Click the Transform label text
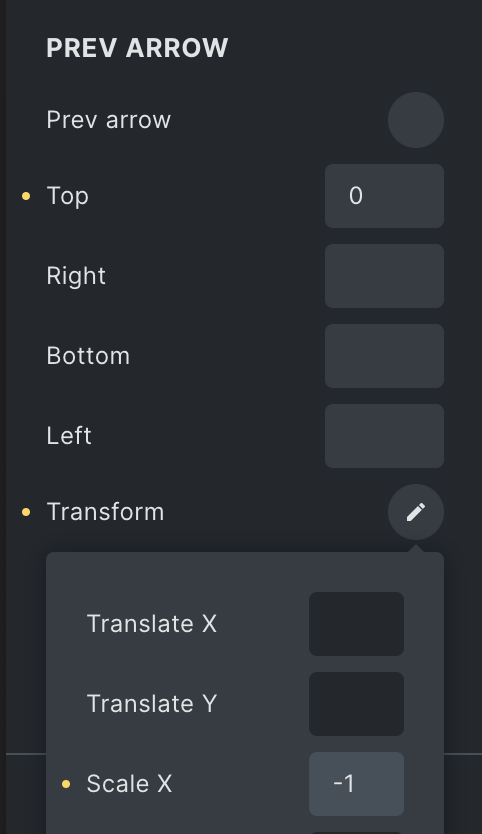Screen dimensions: 482x834 tap(105, 512)
